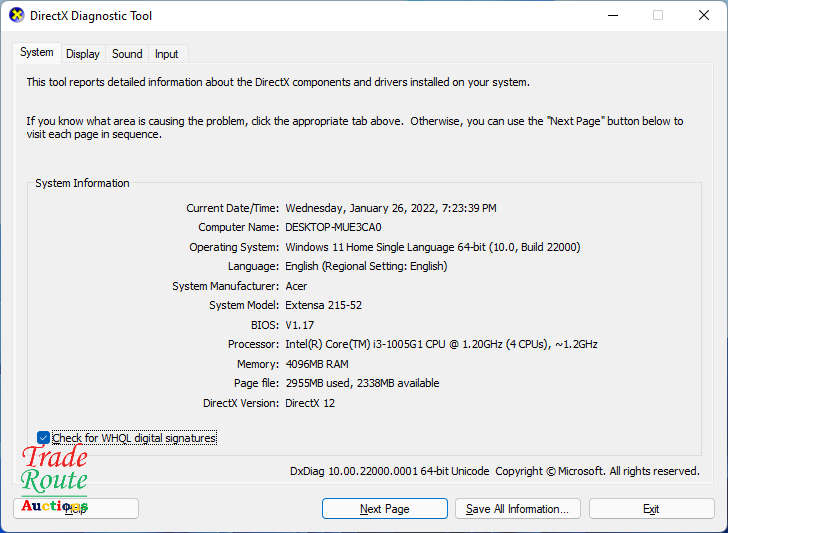Click the DirectX icon in the title bar

[17, 16]
